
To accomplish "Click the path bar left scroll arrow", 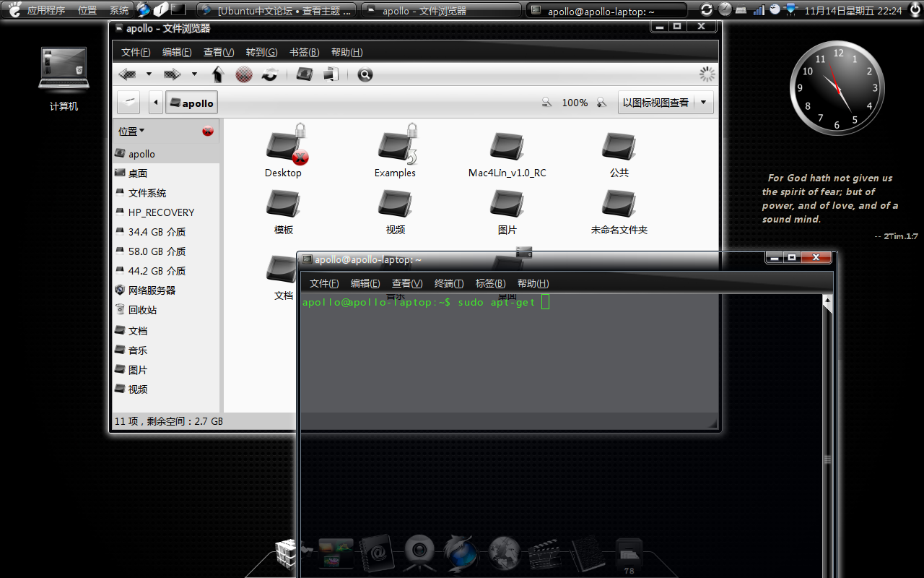I will 156,103.
